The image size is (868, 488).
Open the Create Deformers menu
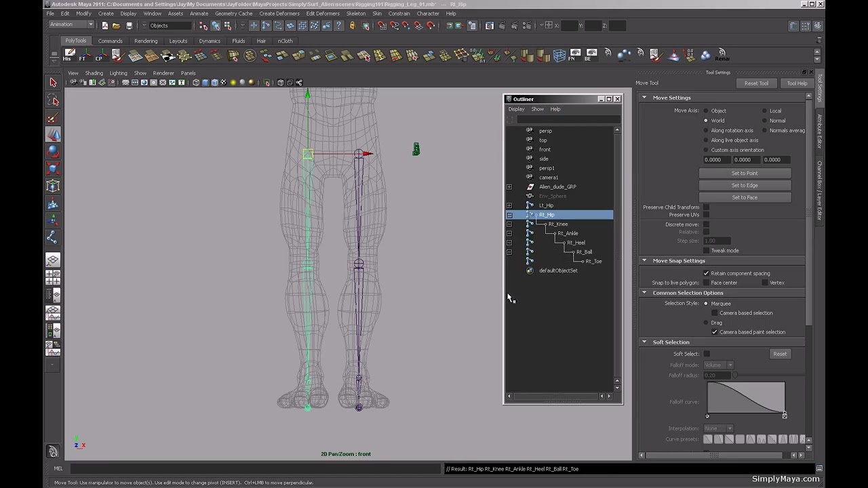coord(279,14)
